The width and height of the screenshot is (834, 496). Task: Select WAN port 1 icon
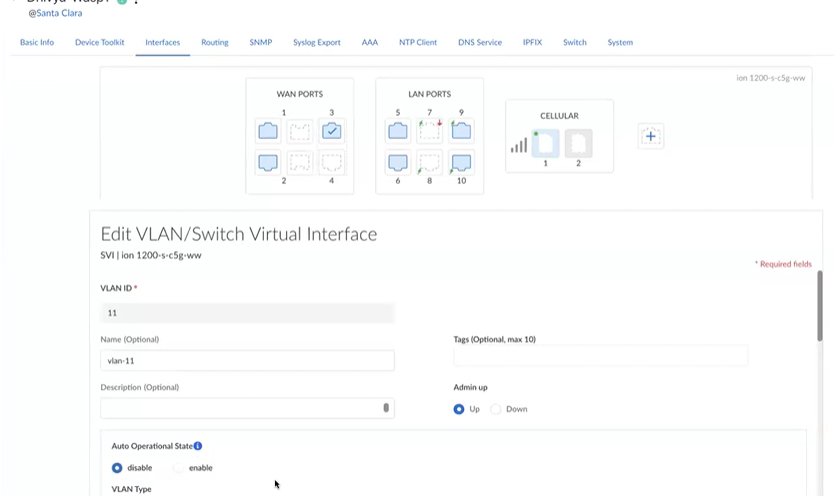[x=268, y=131]
